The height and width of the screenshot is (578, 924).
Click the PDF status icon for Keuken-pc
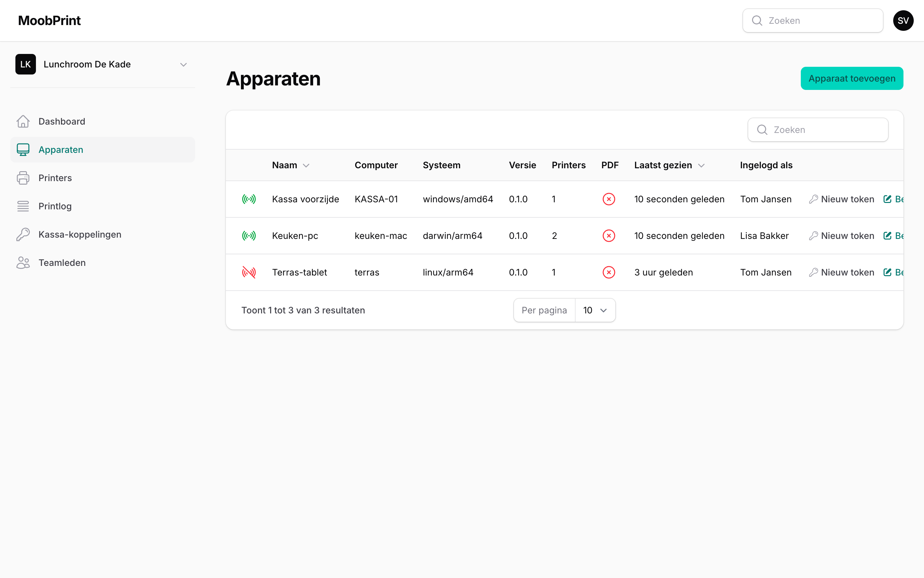pos(609,235)
